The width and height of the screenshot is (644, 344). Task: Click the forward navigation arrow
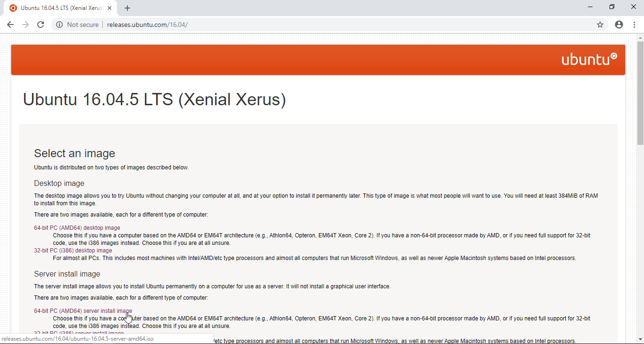tap(25, 25)
